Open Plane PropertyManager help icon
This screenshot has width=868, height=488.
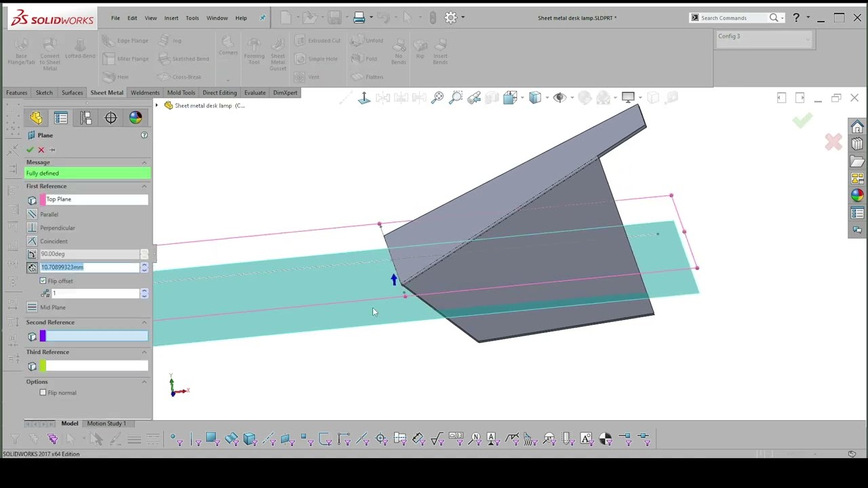tap(144, 136)
